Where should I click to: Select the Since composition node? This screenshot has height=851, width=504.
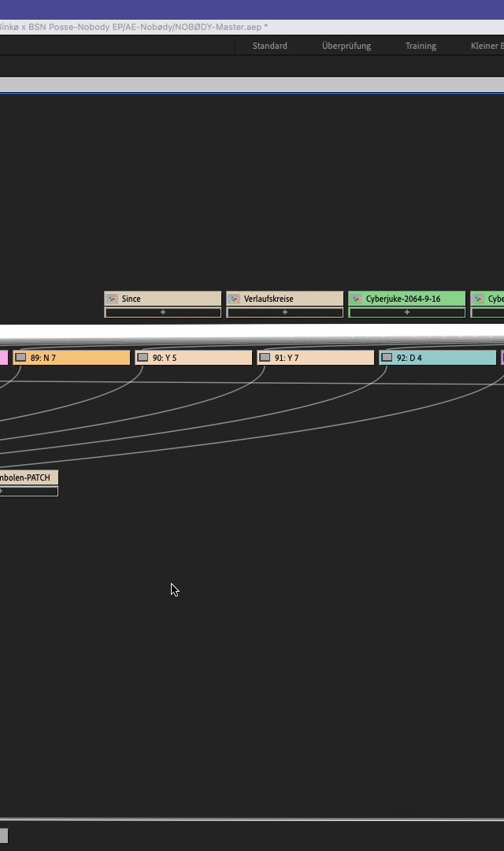pyautogui.click(x=163, y=299)
